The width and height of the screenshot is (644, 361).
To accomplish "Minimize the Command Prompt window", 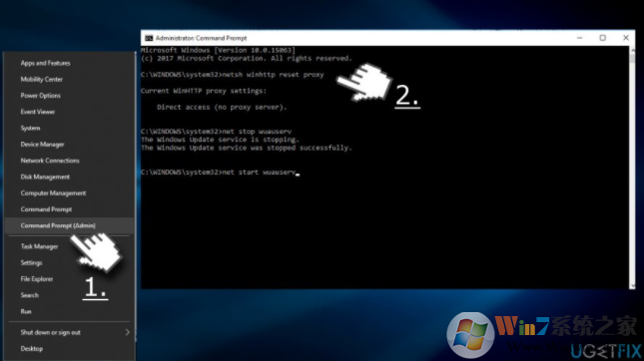I will 579,38.
